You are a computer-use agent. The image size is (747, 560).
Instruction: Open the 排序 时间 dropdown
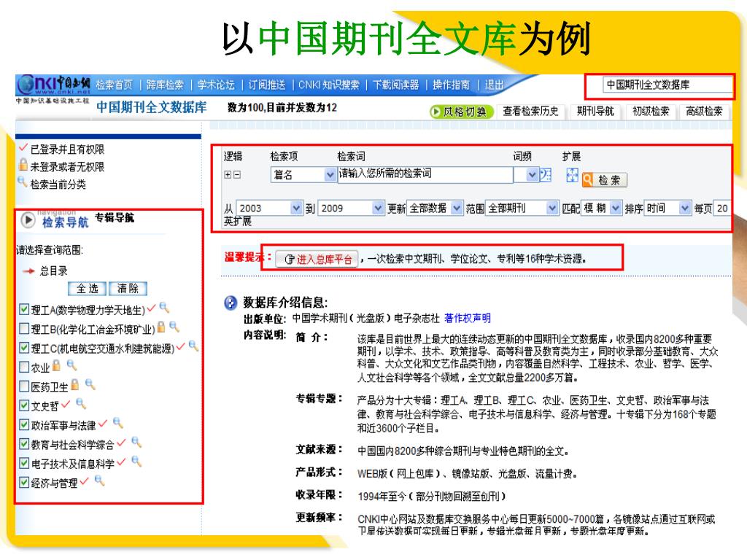[x=667, y=208]
